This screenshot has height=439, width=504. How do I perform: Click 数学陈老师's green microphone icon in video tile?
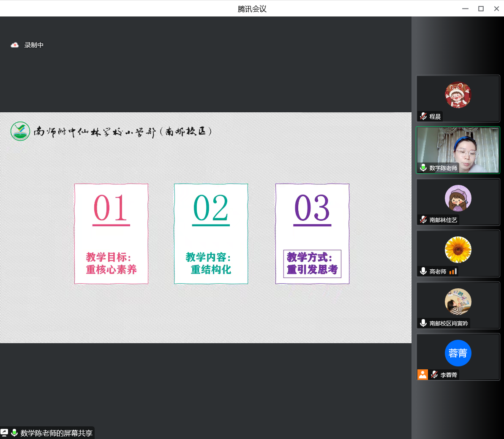tap(423, 168)
